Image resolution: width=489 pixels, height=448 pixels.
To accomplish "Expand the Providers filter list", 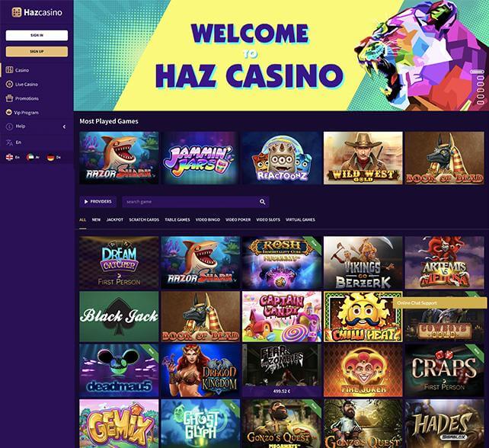I will click(x=97, y=202).
